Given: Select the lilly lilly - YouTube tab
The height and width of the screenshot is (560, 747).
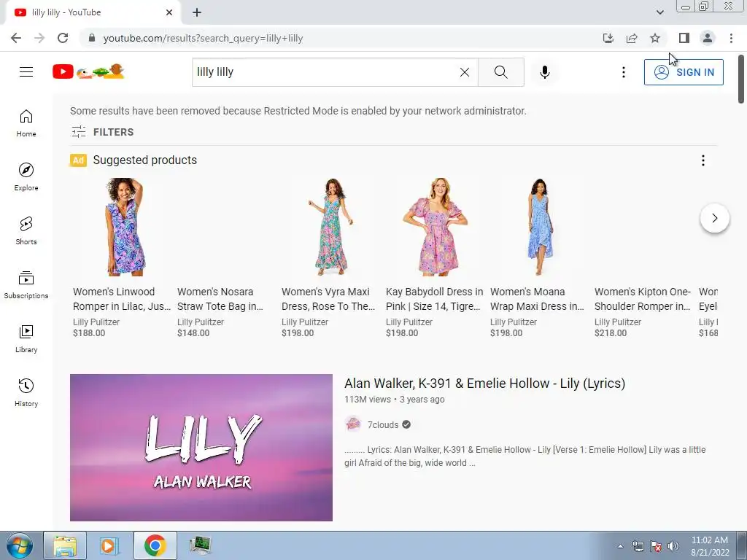Looking at the screenshot, I should coord(93,12).
